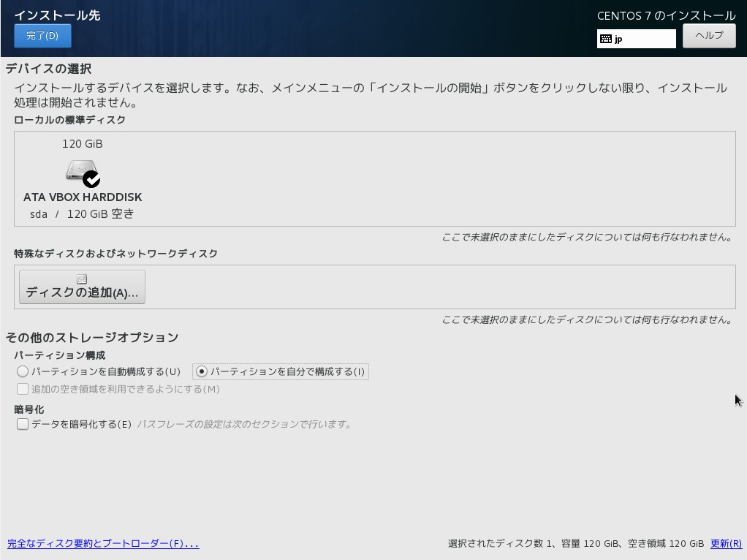Click the keyboard icon in the jp layout box
The image size is (747, 560).
(608, 39)
